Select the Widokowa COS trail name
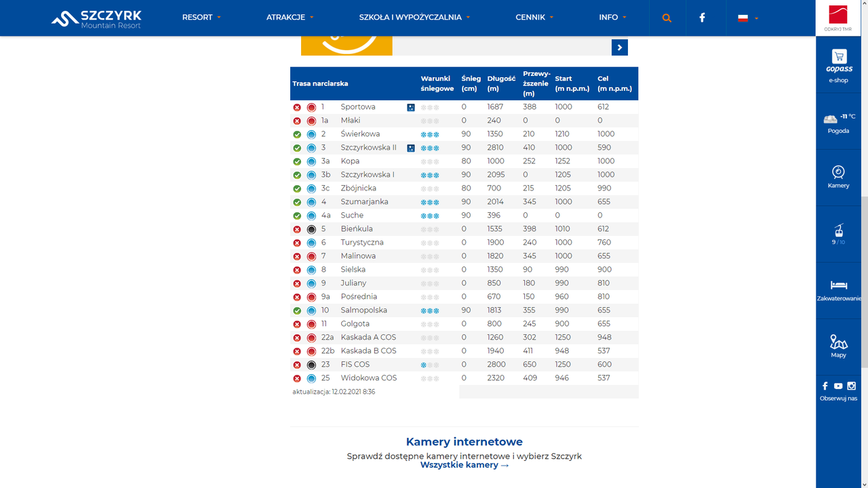The width and height of the screenshot is (868, 488). click(369, 378)
